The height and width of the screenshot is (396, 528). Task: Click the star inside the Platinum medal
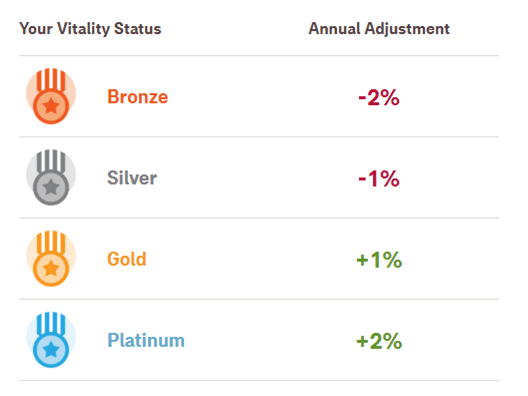click(51, 350)
